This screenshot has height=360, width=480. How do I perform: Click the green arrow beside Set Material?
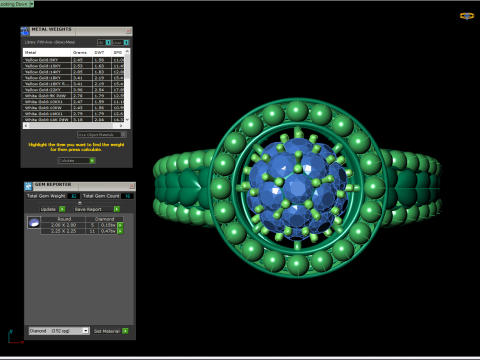pos(125,331)
